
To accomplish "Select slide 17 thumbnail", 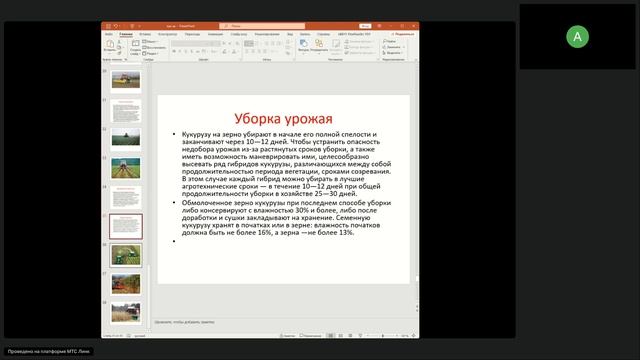I will coord(126,284).
